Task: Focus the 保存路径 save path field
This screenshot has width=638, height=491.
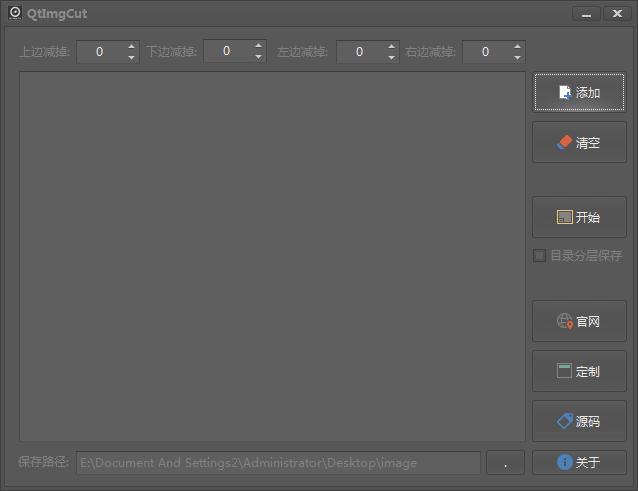Action: tap(278, 463)
